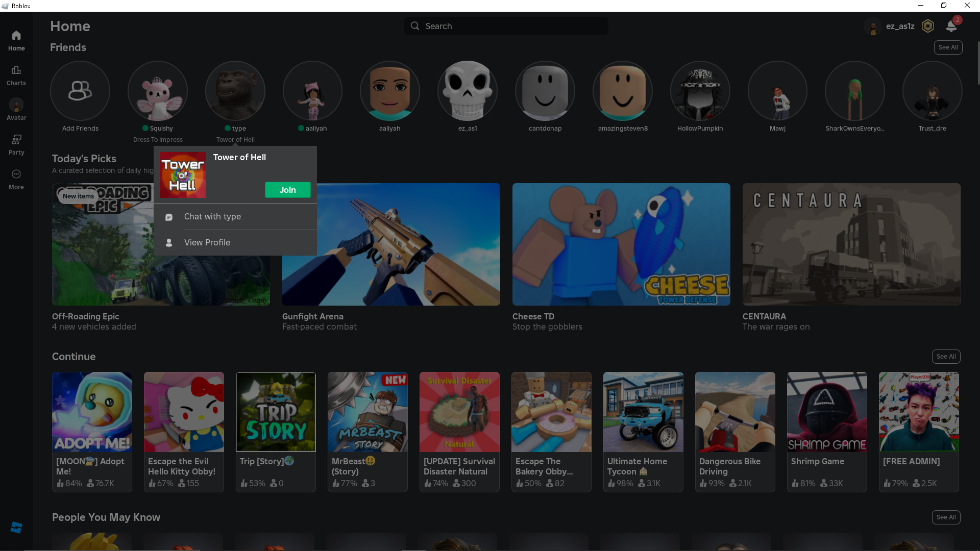Open friend amazingsteven8 avatar

[623, 91]
